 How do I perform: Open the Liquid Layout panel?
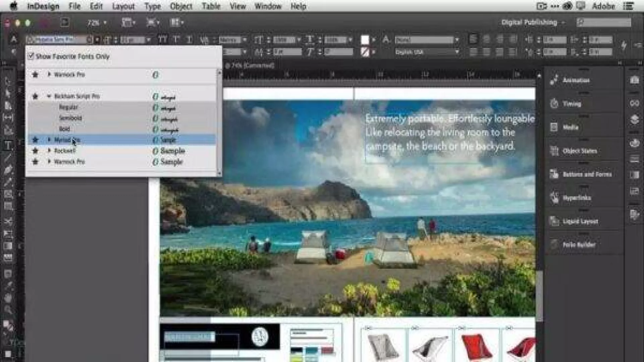click(580, 221)
